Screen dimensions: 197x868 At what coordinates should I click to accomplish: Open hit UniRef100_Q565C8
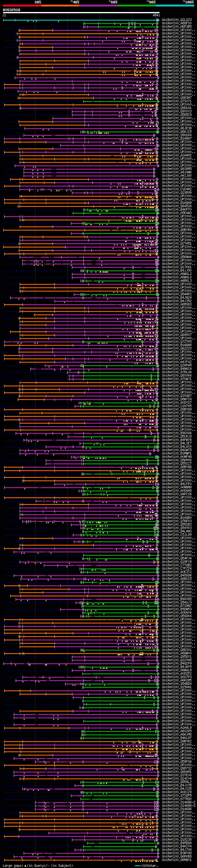point(177,115)
